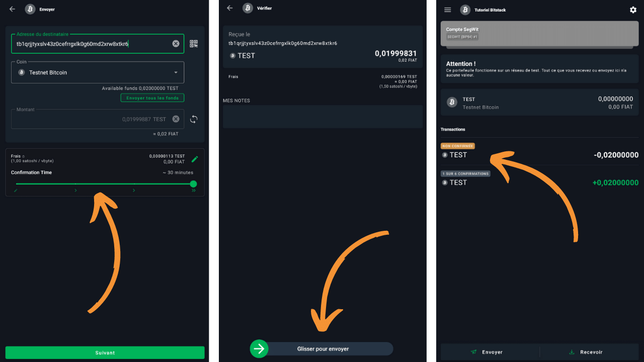This screenshot has height=362, width=644.
Task: Open the QR code scanner
Action: [x=194, y=44]
